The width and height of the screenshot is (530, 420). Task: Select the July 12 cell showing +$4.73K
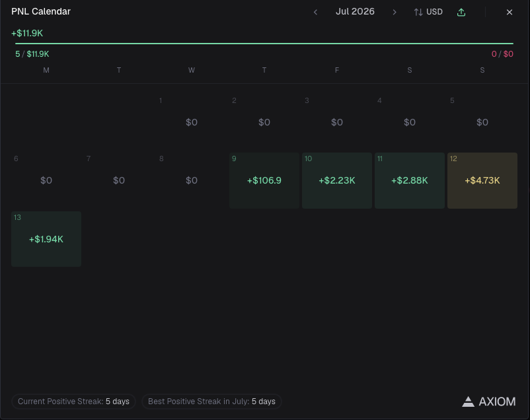tap(482, 180)
